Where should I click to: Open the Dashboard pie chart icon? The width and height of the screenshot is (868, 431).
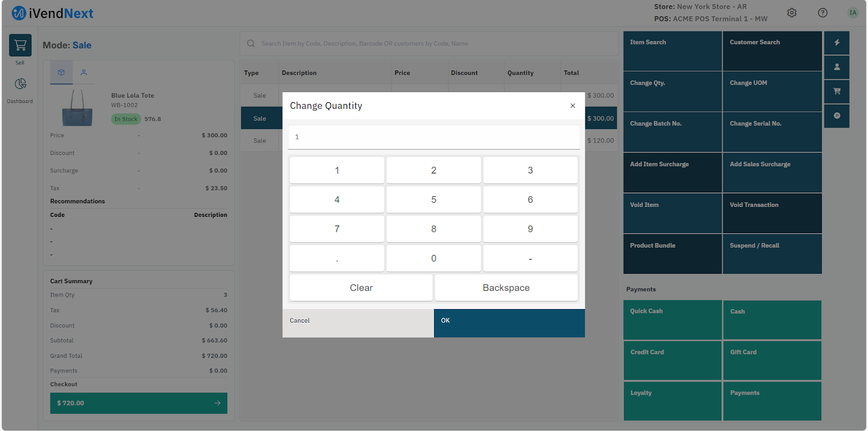[x=20, y=84]
